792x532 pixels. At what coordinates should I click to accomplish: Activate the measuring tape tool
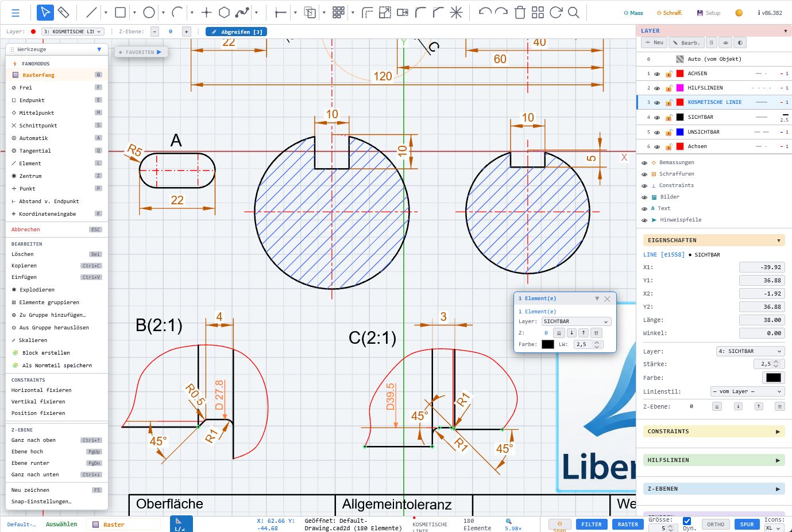(64, 13)
